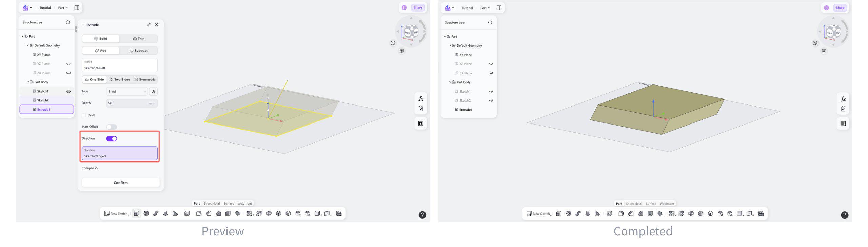
Task: Collapse Default Geometry in Preview tree
Action: point(28,45)
